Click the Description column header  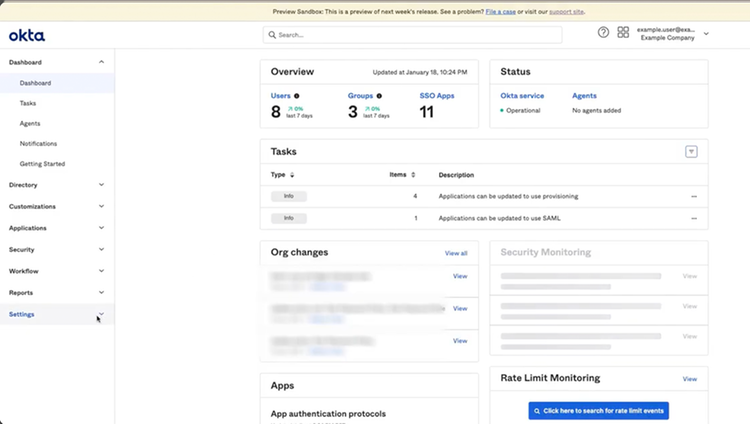tap(456, 175)
